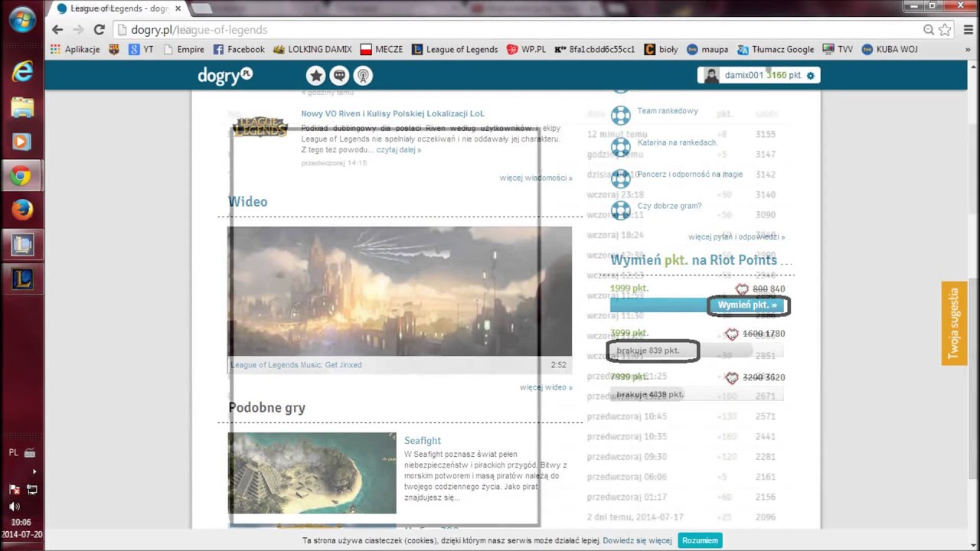Viewport: 980px width, 551px height.
Task: Click Rozumiem on the cookie notice
Action: click(x=700, y=540)
